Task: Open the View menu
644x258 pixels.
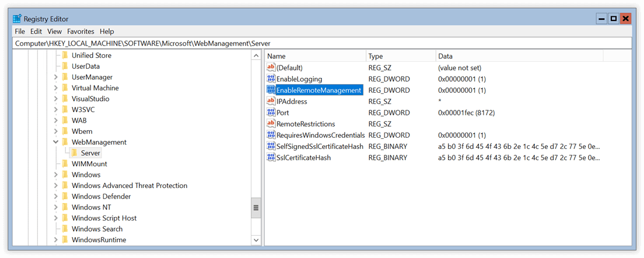Action: click(x=54, y=31)
